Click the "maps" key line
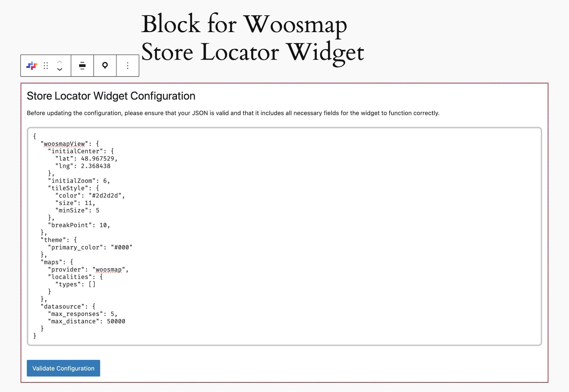 click(57, 262)
